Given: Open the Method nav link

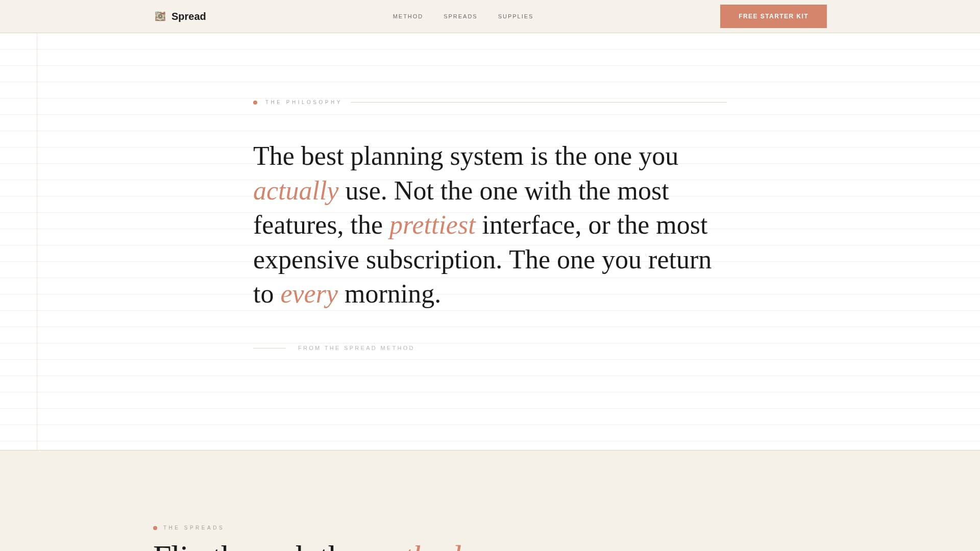Looking at the screenshot, I should click(408, 16).
